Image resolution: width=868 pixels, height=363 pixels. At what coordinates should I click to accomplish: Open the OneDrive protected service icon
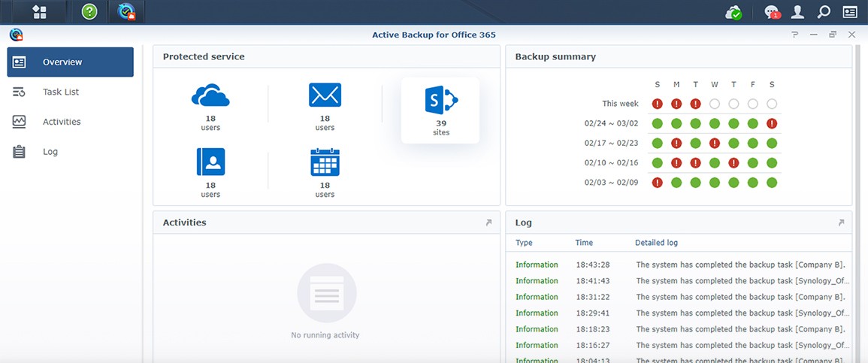coord(210,95)
